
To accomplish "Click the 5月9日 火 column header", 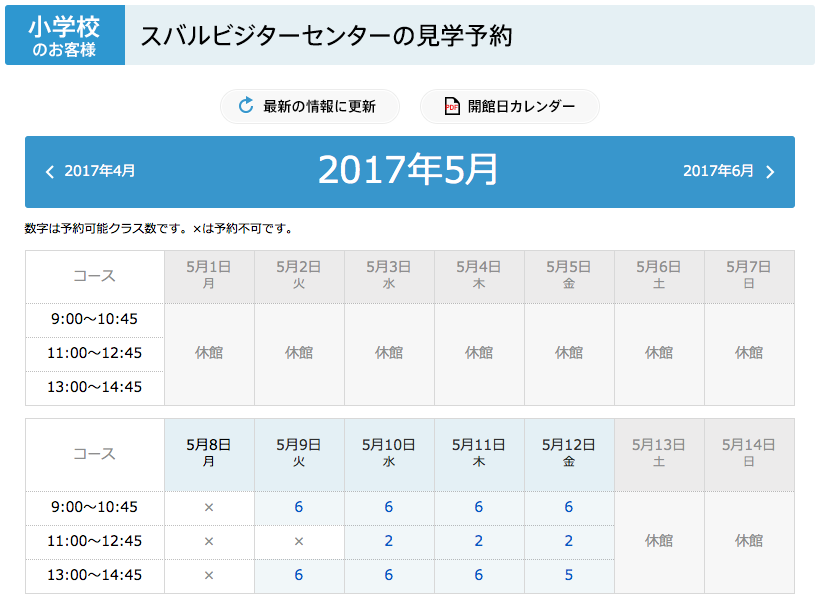I will point(299,454).
